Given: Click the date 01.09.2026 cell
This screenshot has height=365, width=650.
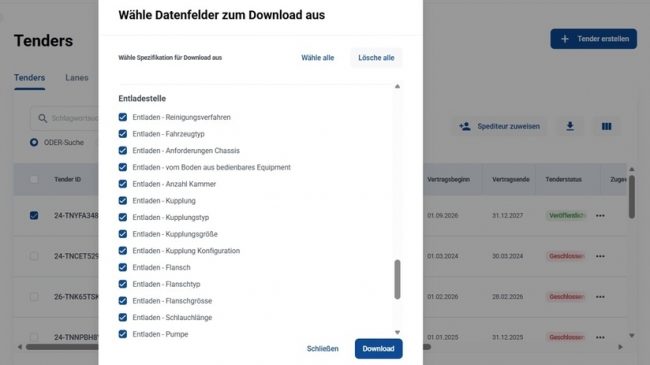Looking at the screenshot, I should click(x=442, y=216).
